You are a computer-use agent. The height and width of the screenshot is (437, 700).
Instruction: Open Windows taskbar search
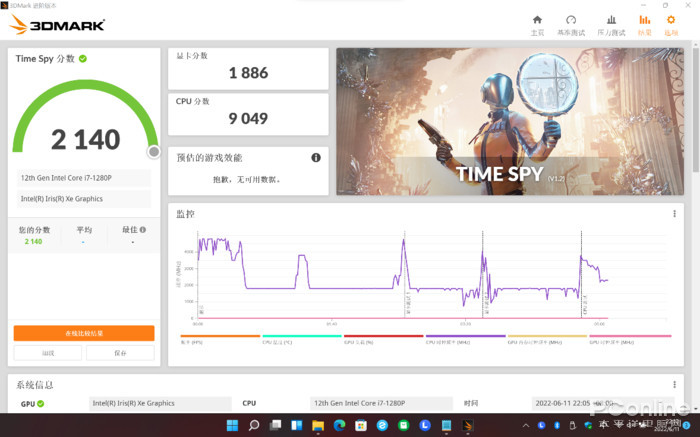[x=254, y=425]
